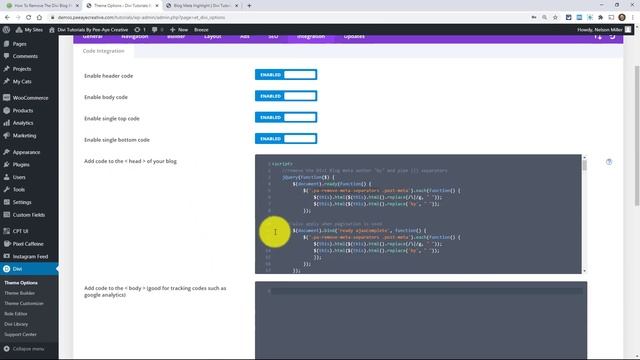Open the updates indicator in admin bar
Image resolution: width=640 pixels, height=360 pixels.
[x=140, y=29]
